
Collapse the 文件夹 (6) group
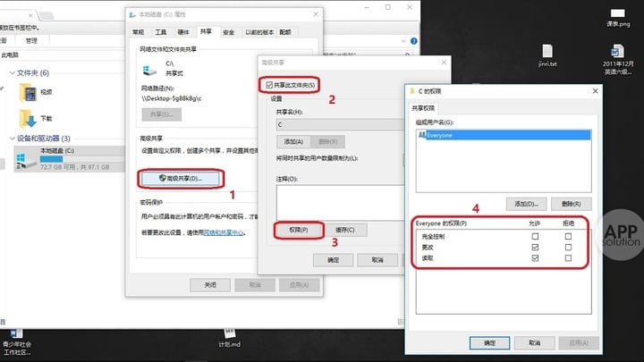tap(13, 72)
